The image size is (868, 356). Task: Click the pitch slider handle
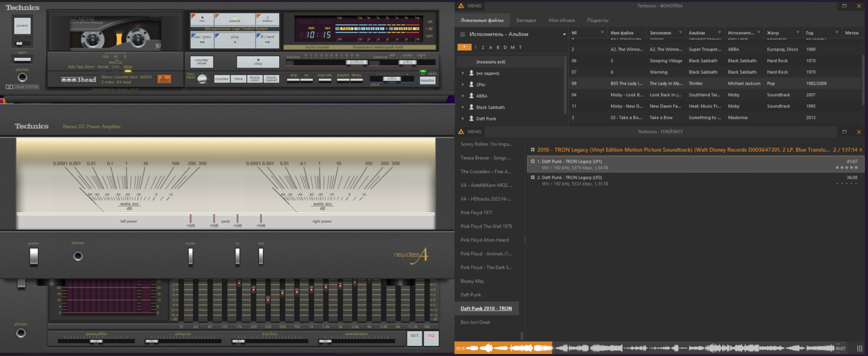pyautogui.click(x=392, y=79)
